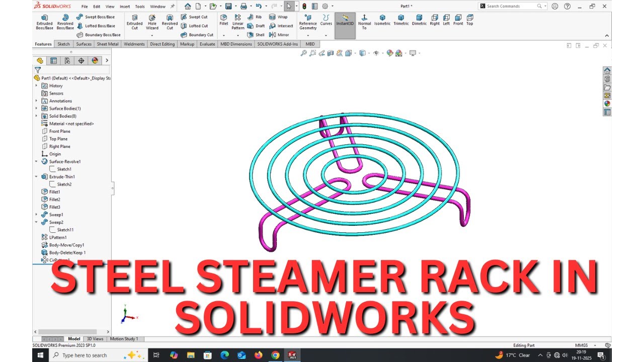Open the Reference Geometry dropdown arrow
The image size is (644, 362).
coord(308,35)
